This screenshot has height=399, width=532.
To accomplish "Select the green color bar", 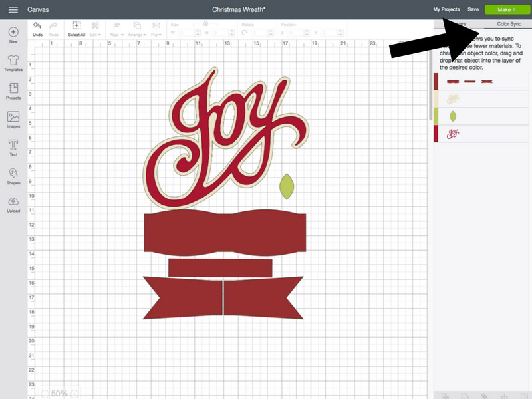I will (436, 116).
